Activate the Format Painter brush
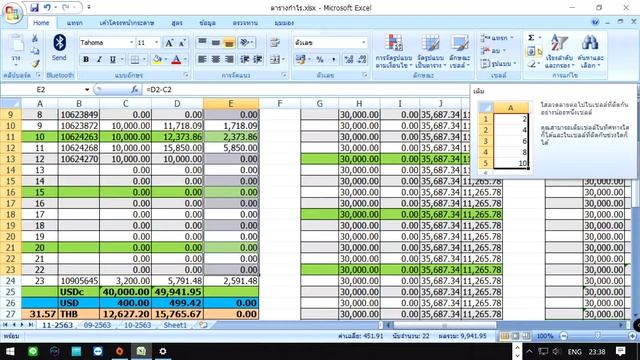Screen dimensions: 640x360 35,63
